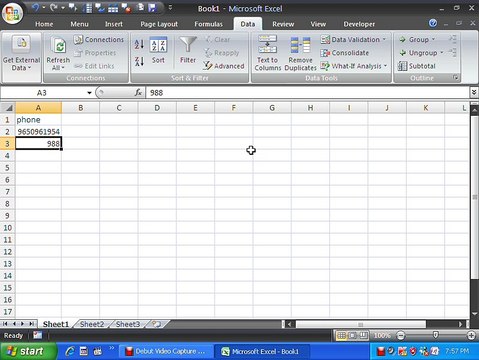The width and height of the screenshot is (479, 360).
Task: Click Sort Z to A icon
Action: (139, 61)
